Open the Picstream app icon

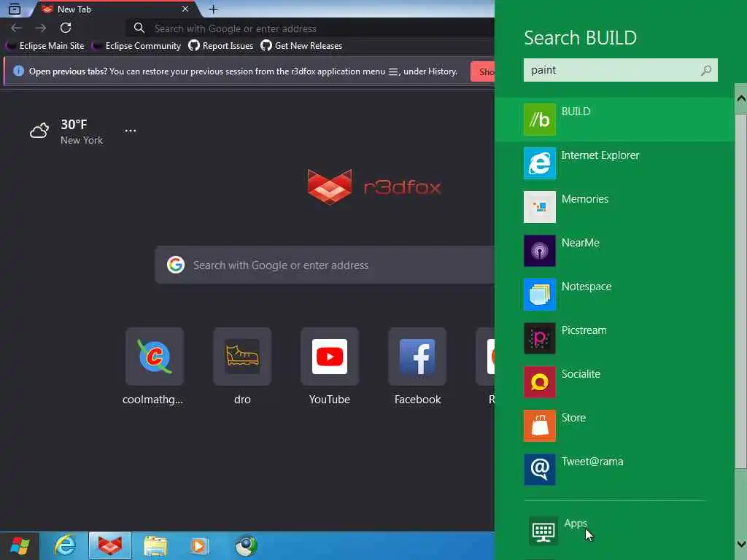tap(539, 338)
